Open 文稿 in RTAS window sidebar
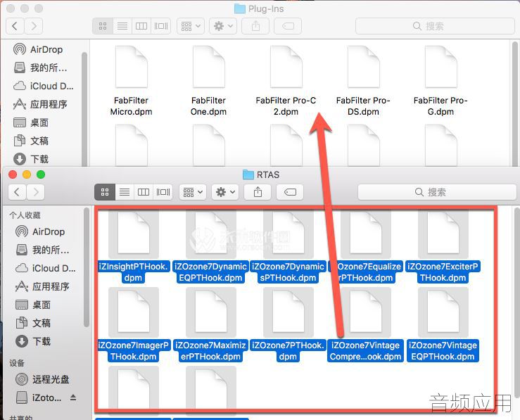Screen dimensions: 520x420 pos(33,322)
